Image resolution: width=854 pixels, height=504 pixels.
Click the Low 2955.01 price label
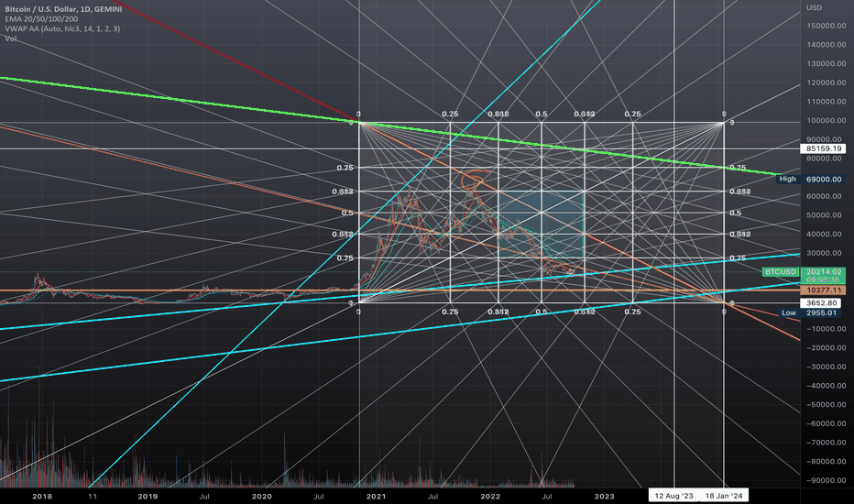(810, 312)
